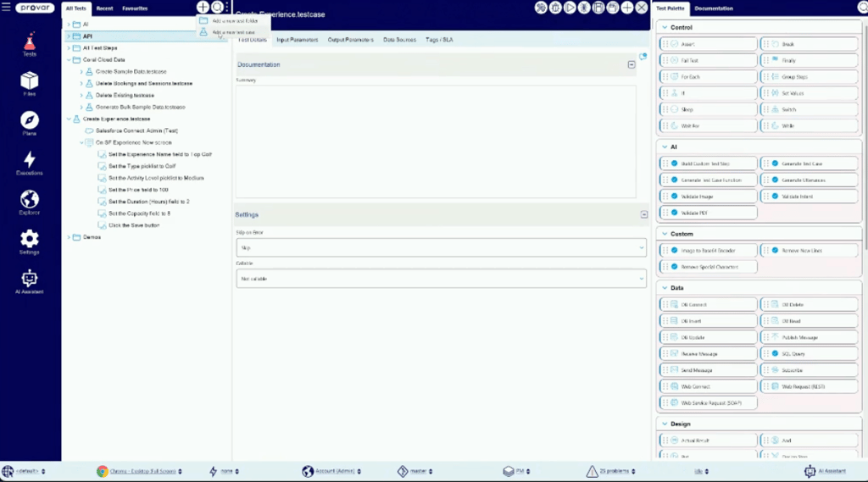Open the Input Parameters tab
Viewport: 868px width, 482px height.
[298, 40]
